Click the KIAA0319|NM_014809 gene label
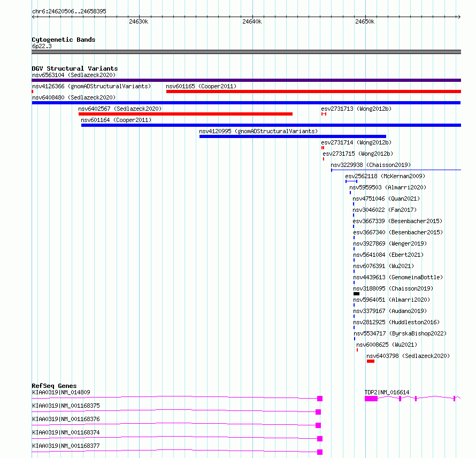 61,392
